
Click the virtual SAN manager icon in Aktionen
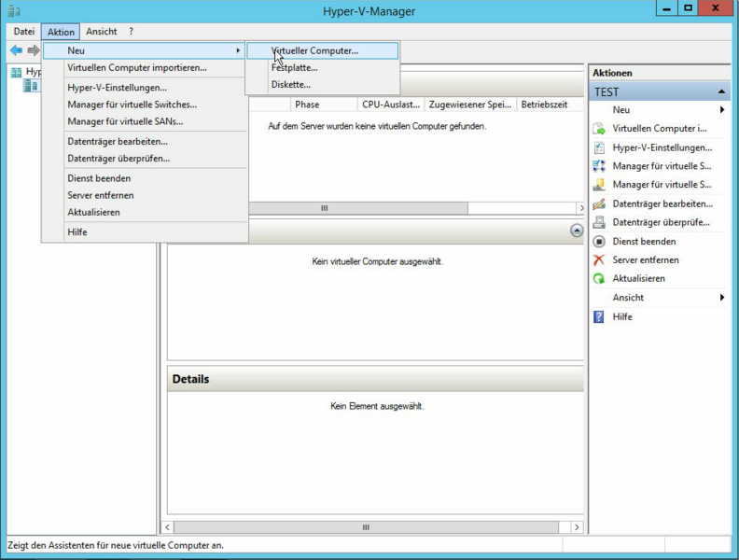pos(599,185)
